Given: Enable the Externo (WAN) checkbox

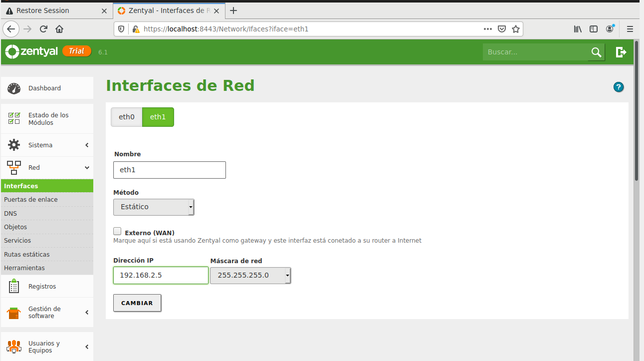Looking at the screenshot, I should 118,231.
